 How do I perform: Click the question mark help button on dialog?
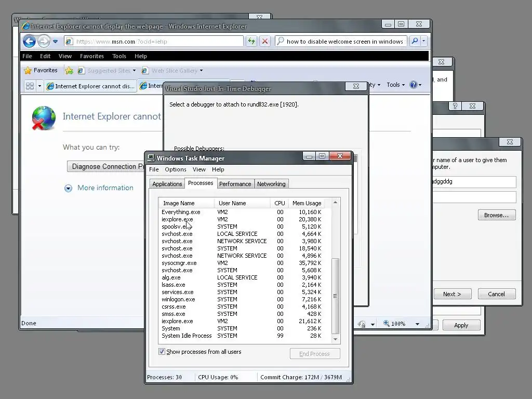click(x=455, y=106)
